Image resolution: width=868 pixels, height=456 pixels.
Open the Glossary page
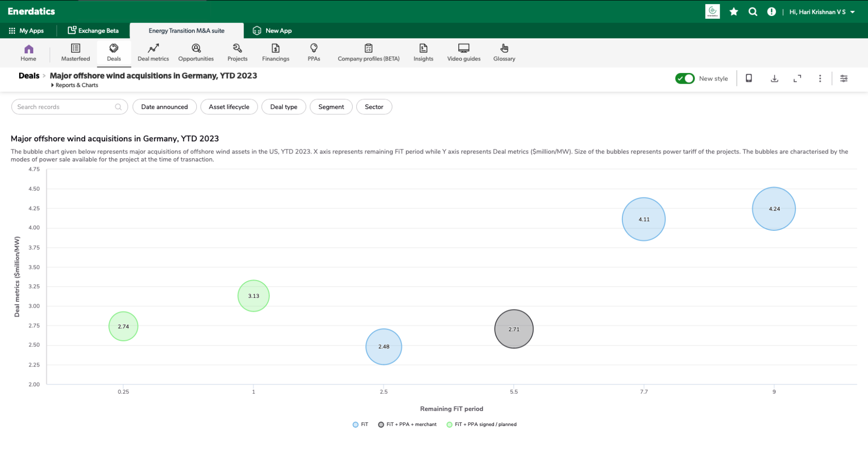504,52
